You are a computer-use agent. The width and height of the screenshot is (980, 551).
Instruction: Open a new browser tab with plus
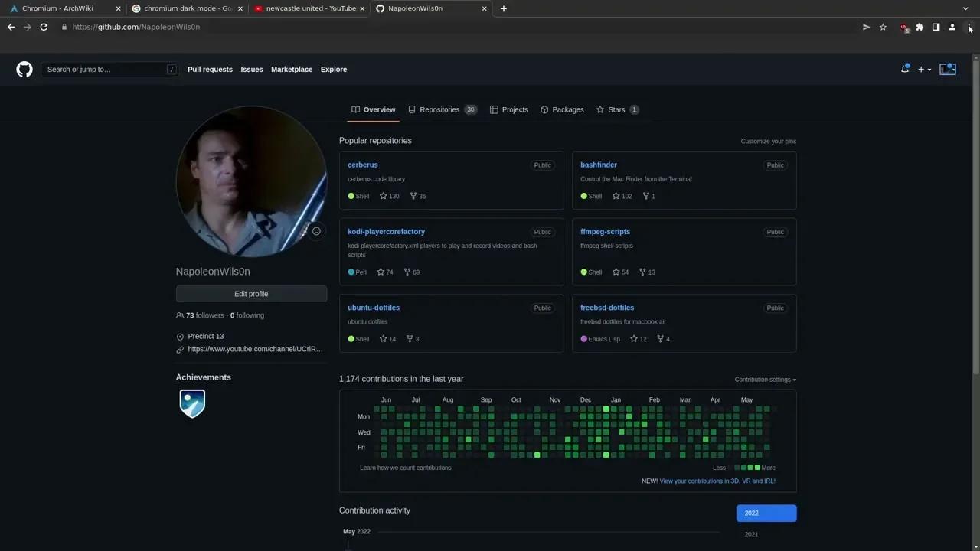pyautogui.click(x=503, y=8)
